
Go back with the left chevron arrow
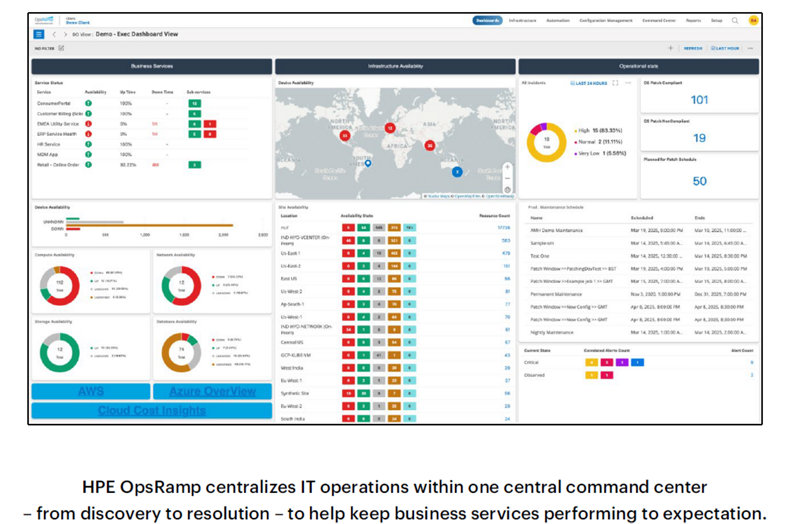click(x=54, y=34)
